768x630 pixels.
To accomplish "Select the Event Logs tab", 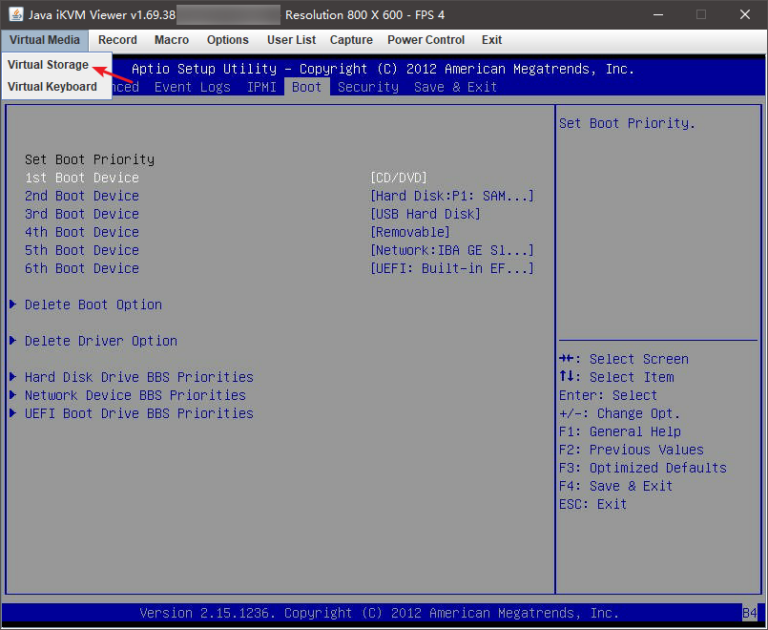I will point(192,87).
